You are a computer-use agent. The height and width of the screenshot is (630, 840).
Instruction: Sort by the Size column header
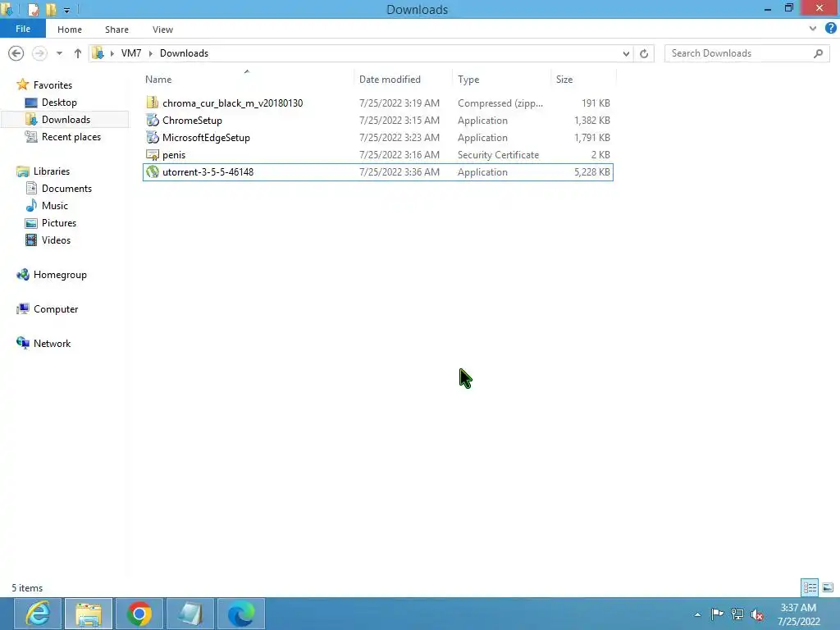564,80
